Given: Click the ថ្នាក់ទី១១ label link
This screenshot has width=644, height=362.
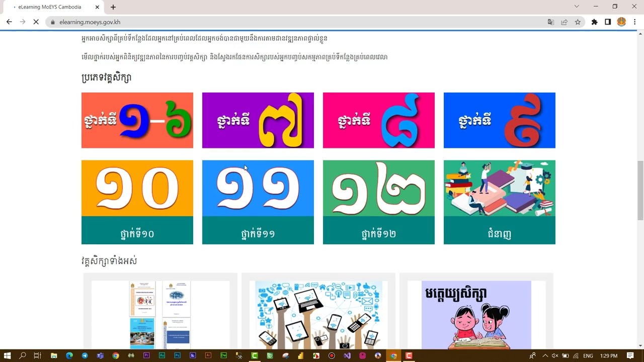Looking at the screenshot, I should click(258, 234).
